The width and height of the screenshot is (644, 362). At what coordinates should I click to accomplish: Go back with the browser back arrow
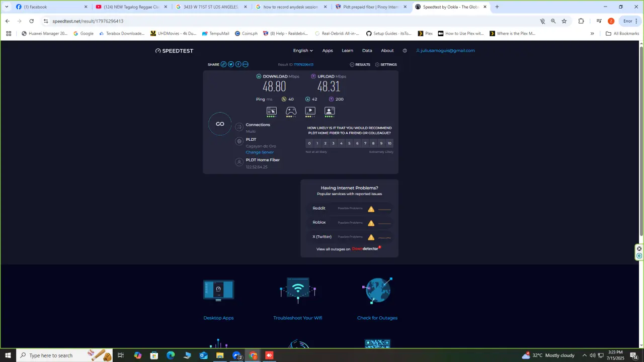coord(7,21)
